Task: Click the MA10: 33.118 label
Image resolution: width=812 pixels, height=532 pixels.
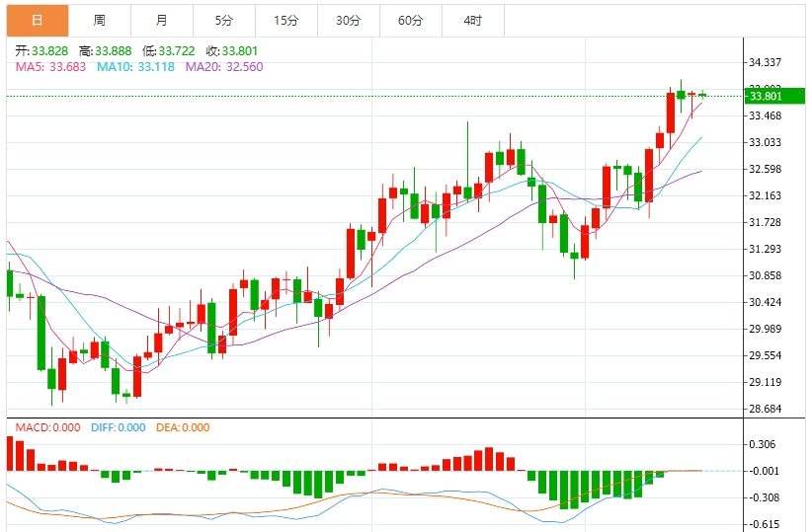Action: [x=135, y=67]
